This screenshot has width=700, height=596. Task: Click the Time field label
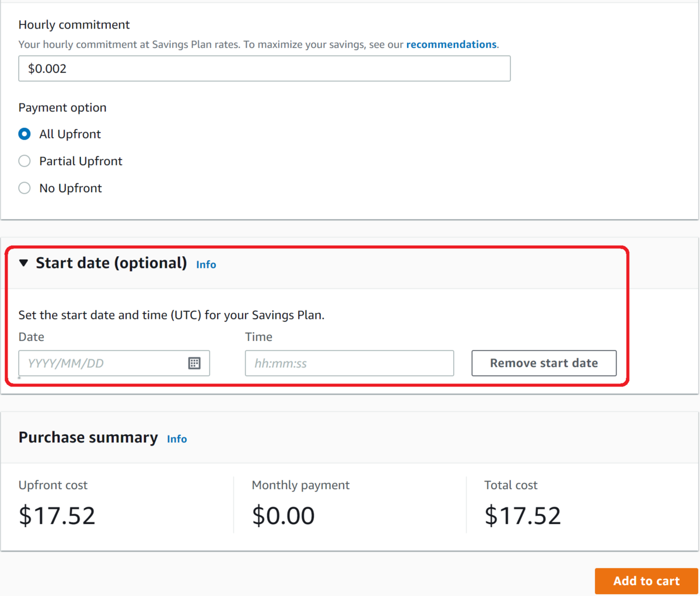[258, 337]
